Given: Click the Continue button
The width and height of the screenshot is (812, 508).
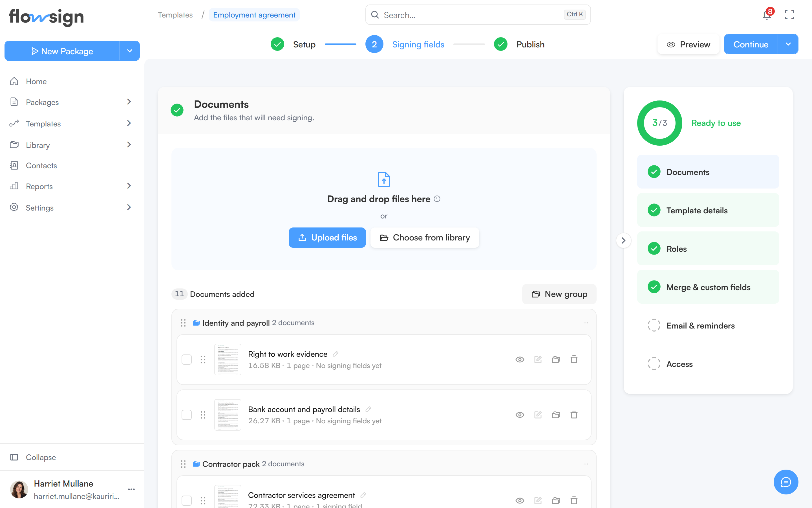Looking at the screenshot, I should (751, 44).
